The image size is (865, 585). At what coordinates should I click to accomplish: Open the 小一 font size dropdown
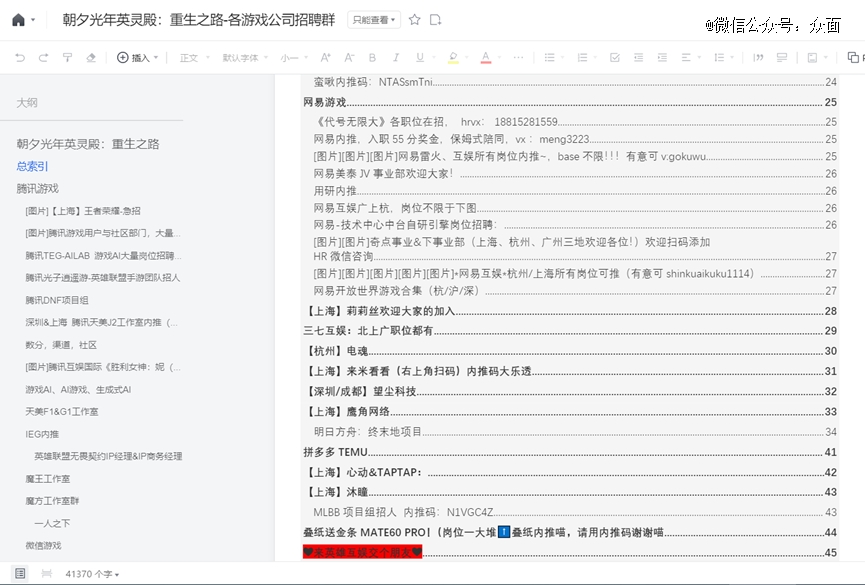(293, 57)
